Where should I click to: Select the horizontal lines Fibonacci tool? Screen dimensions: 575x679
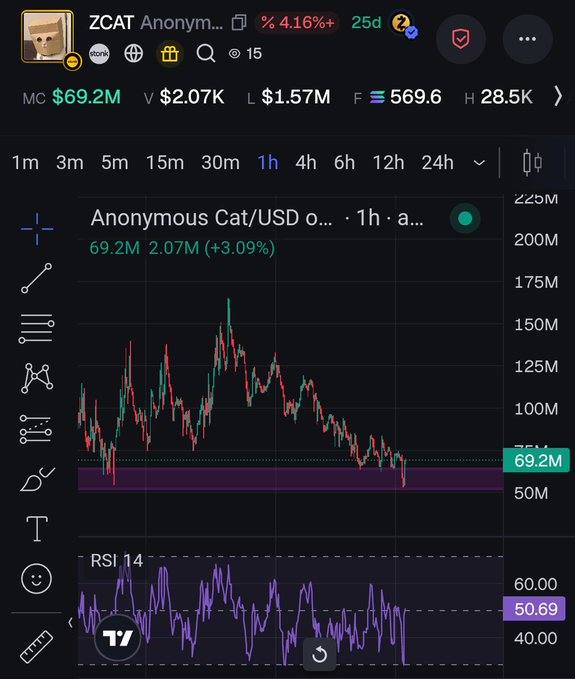pyautogui.click(x=37, y=328)
